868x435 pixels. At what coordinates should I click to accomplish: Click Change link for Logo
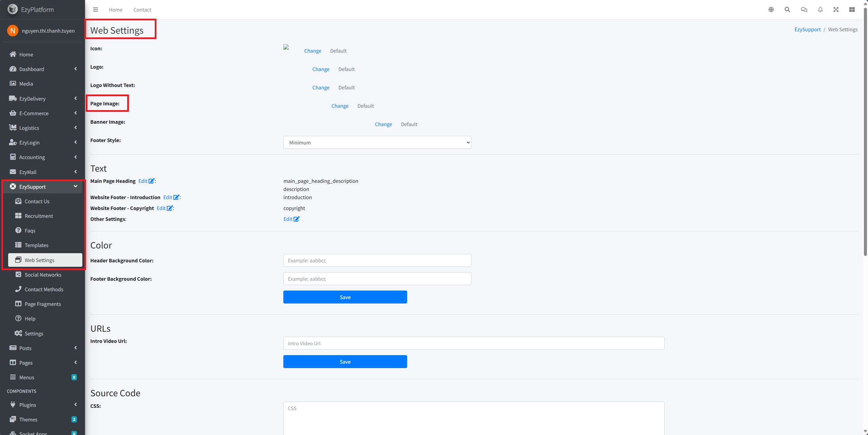[x=321, y=69]
